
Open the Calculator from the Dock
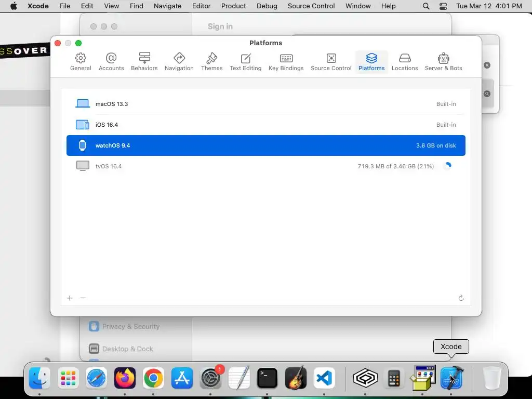[394, 378]
